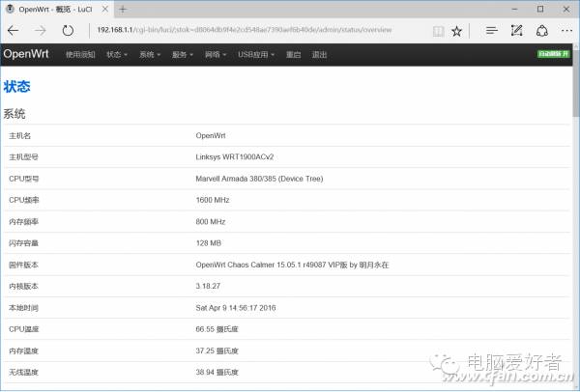
Task: Close the OpenWrt LuCI tab
Action: [x=105, y=10]
